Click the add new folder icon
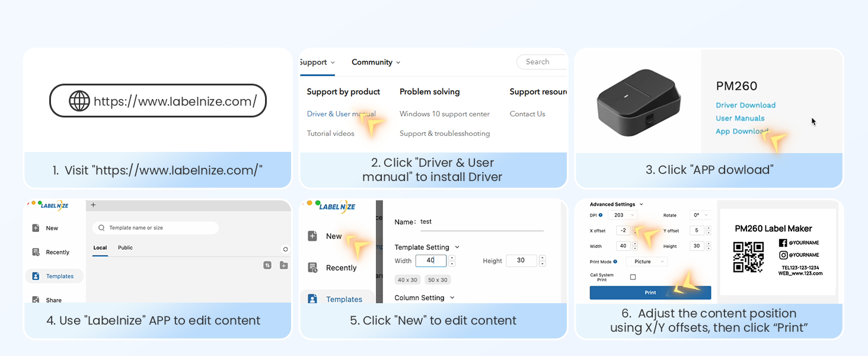This screenshot has height=356, width=868. 283,265
